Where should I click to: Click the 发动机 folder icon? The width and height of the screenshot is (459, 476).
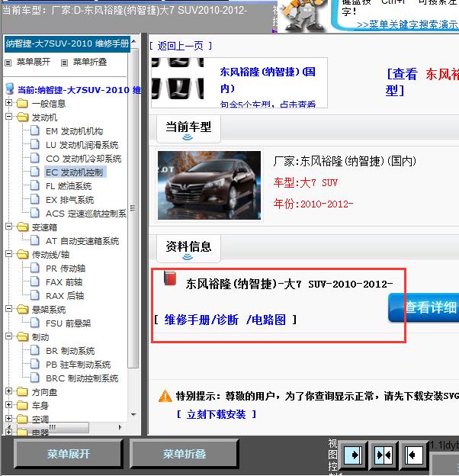tap(22, 117)
